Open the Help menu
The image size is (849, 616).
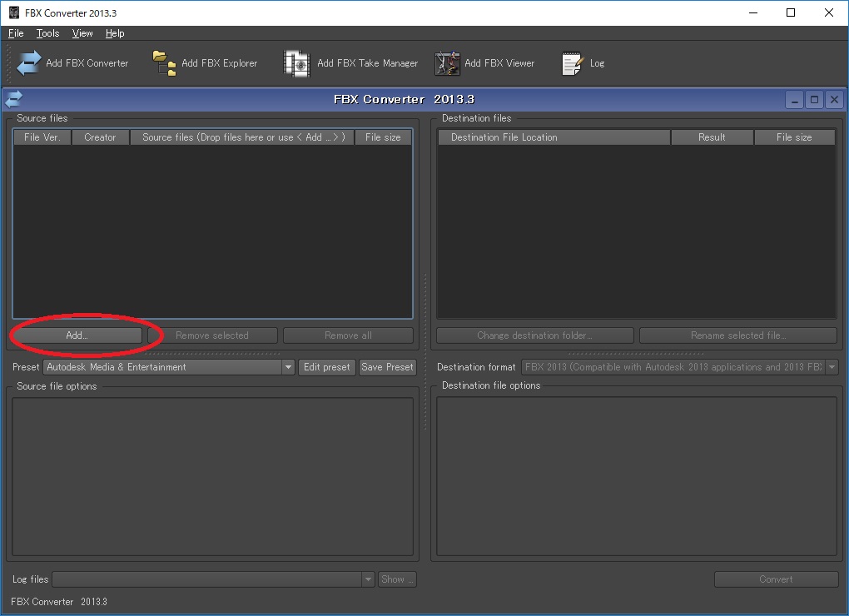pos(115,33)
